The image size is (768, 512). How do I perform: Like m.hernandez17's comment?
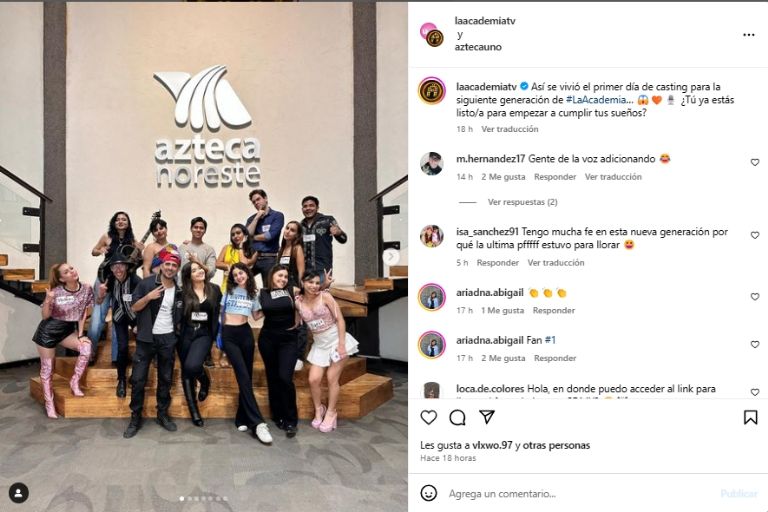point(755,162)
